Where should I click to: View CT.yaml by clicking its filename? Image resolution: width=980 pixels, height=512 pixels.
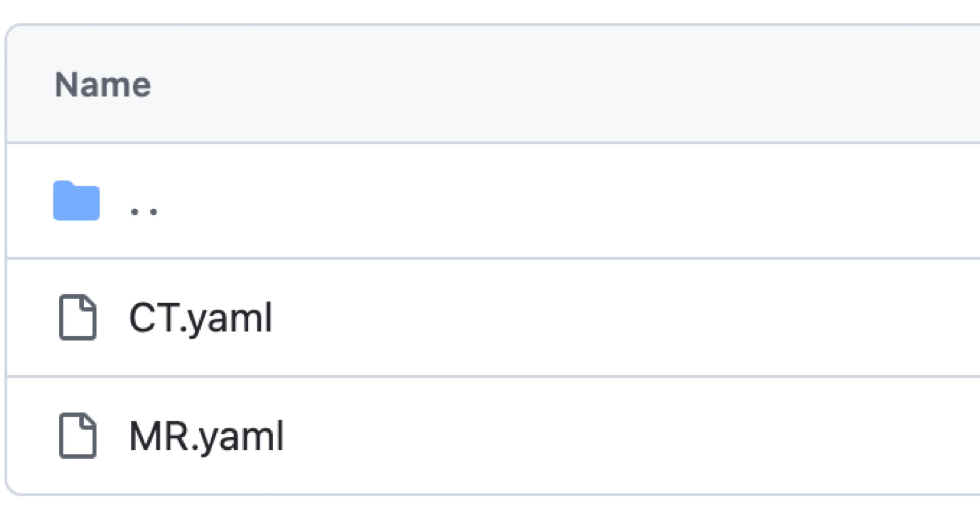pyautogui.click(x=201, y=318)
